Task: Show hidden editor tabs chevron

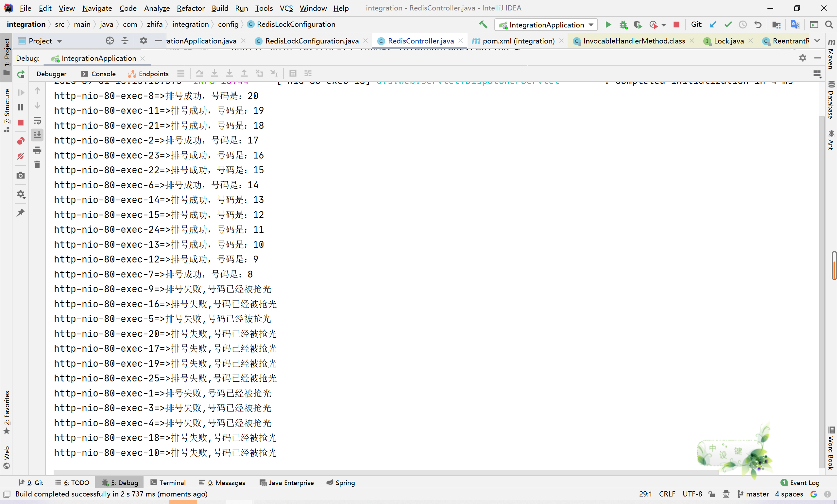Action: click(817, 41)
